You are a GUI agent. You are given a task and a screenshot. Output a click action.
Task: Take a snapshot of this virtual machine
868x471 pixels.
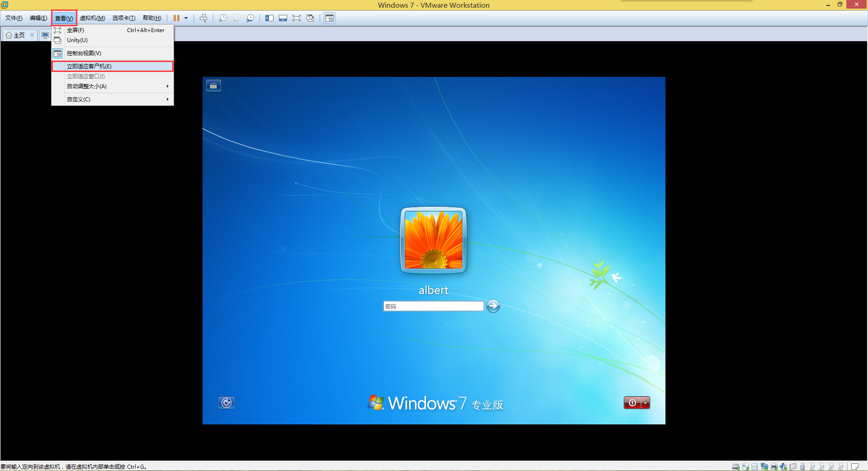tap(223, 18)
